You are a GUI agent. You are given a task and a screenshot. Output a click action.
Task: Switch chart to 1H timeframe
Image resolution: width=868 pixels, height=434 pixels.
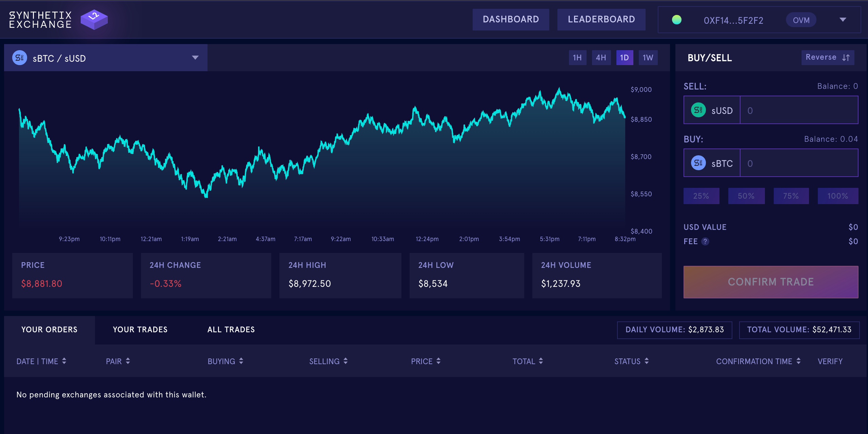[577, 58]
